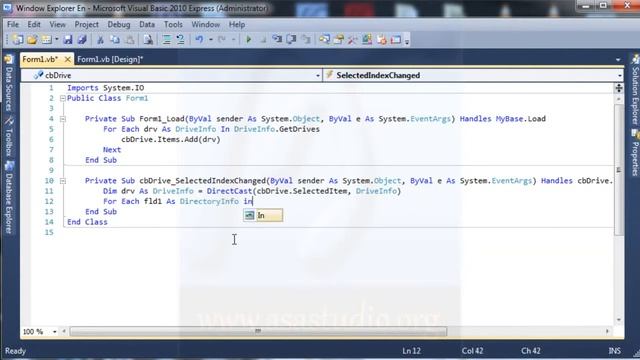This screenshot has width=640, height=360.
Task: Click the Cut scissors icon
Action: click(100, 40)
